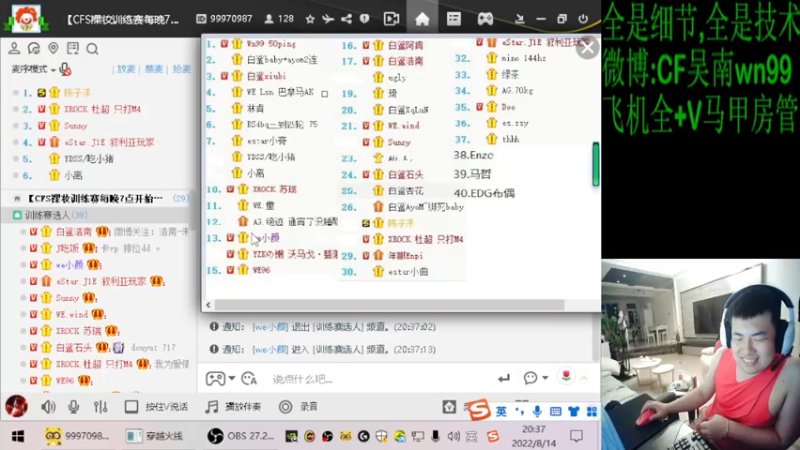Click the chat message input field
Image resolution: width=800 pixels, height=450 pixels.
click(x=378, y=379)
